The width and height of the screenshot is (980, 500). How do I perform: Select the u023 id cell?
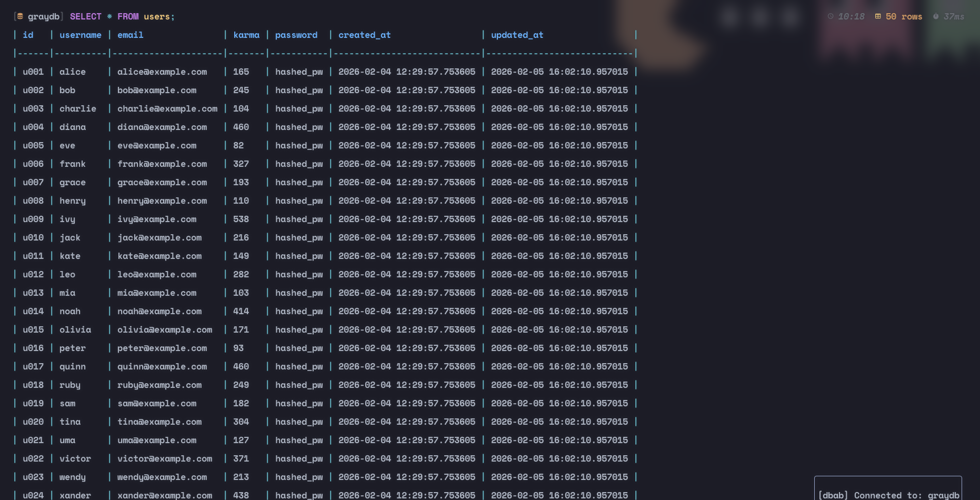[x=33, y=477]
